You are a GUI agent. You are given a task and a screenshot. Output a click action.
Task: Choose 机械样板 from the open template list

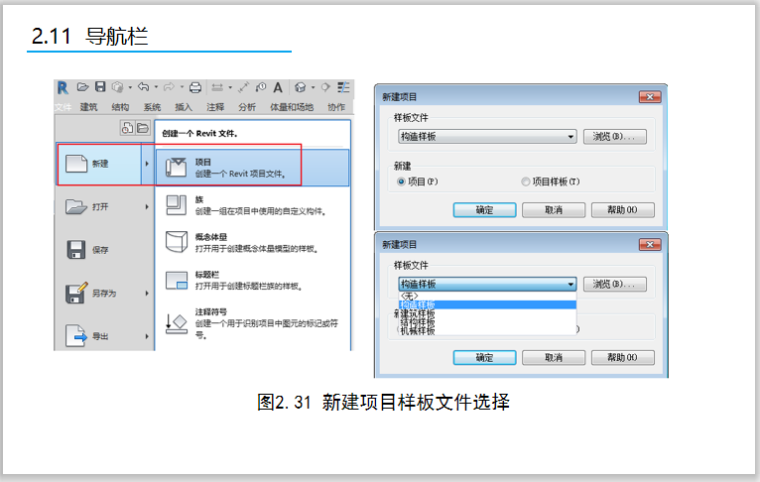click(x=418, y=331)
